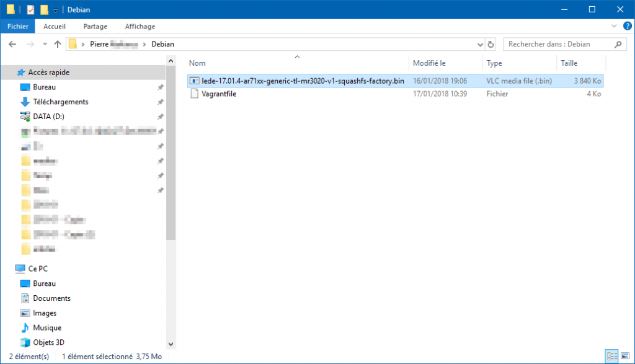Select the Vagrantfile file
Image resolution: width=635 pixels, height=364 pixels.
pyautogui.click(x=219, y=94)
